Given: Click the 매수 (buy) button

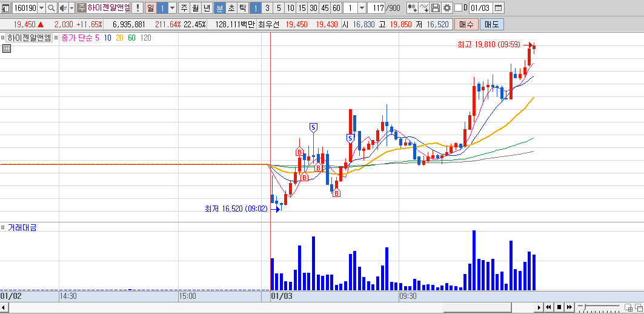Looking at the screenshot, I should pos(466,24).
